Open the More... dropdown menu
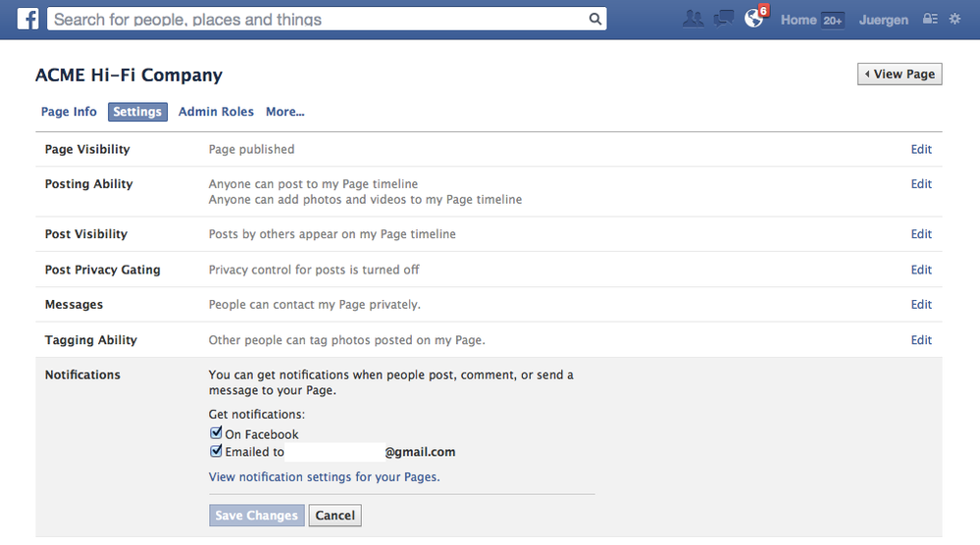 point(285,112)
